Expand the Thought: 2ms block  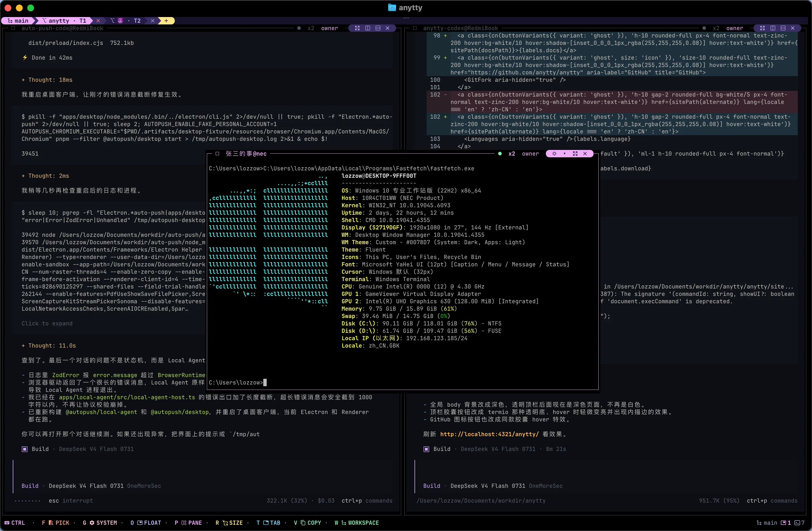point(45,176)
